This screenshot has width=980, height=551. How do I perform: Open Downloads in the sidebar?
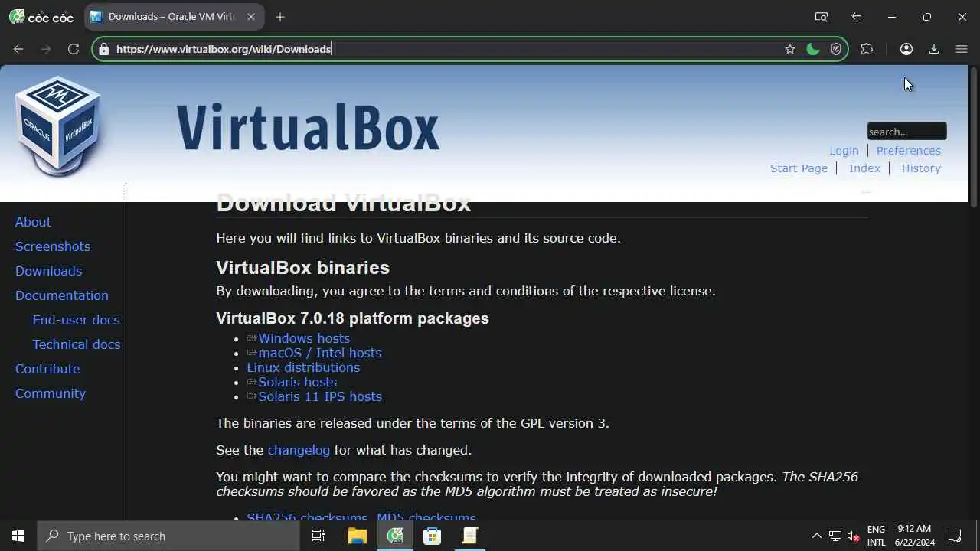tap(48, 271)
